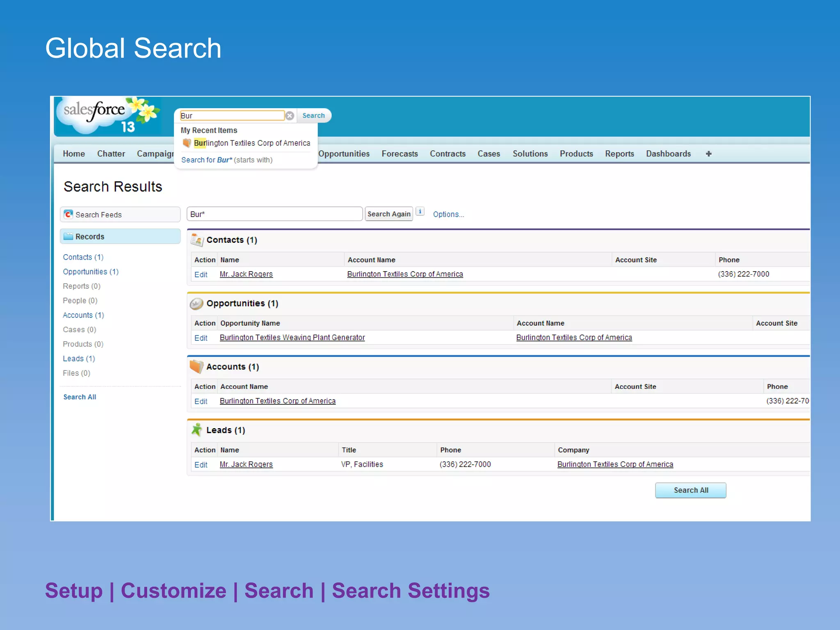This screenshot has height=630, width=840.
Task: Select the Records sidebar item
Action: (x=120, y=237)
